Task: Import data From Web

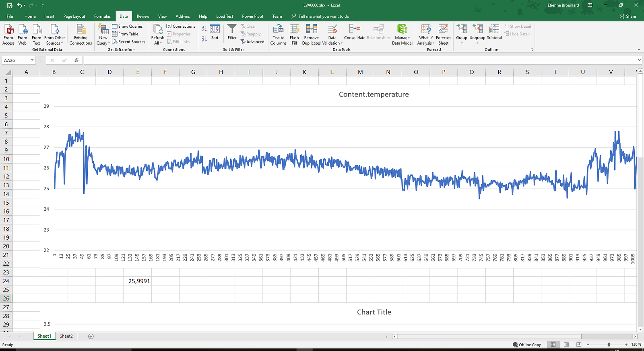Action: 23,29
